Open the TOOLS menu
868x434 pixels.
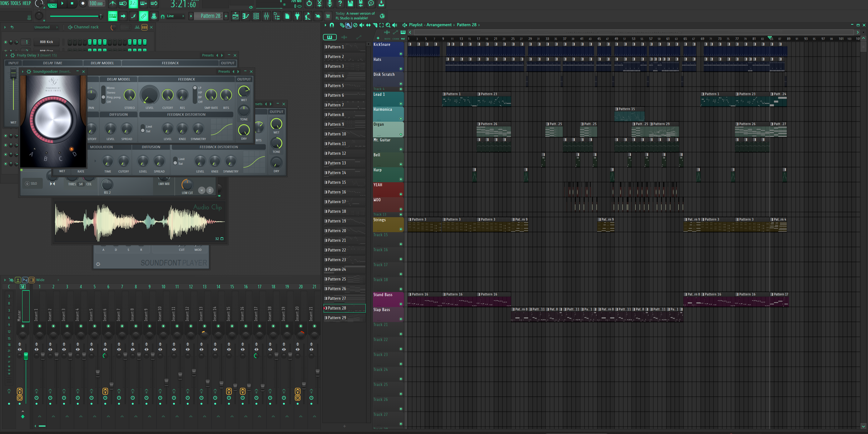pyautogui.click(x=16, y=3)
